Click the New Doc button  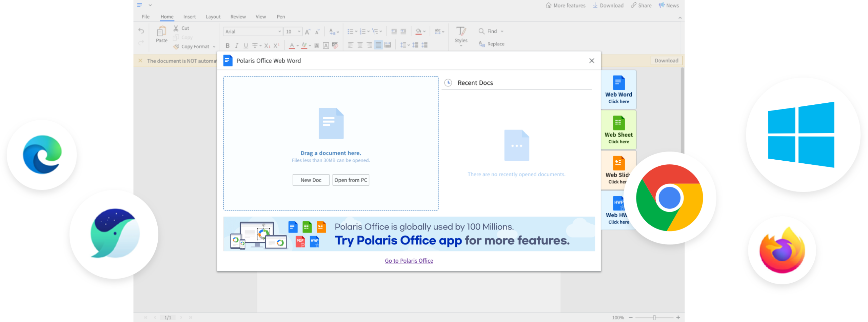[x=311, y=180]
